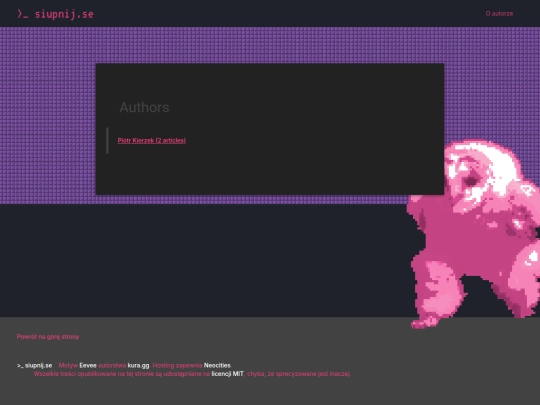
Task: Open Piotr Kierzek (2 articles) author link
Action: click(152, 141)
